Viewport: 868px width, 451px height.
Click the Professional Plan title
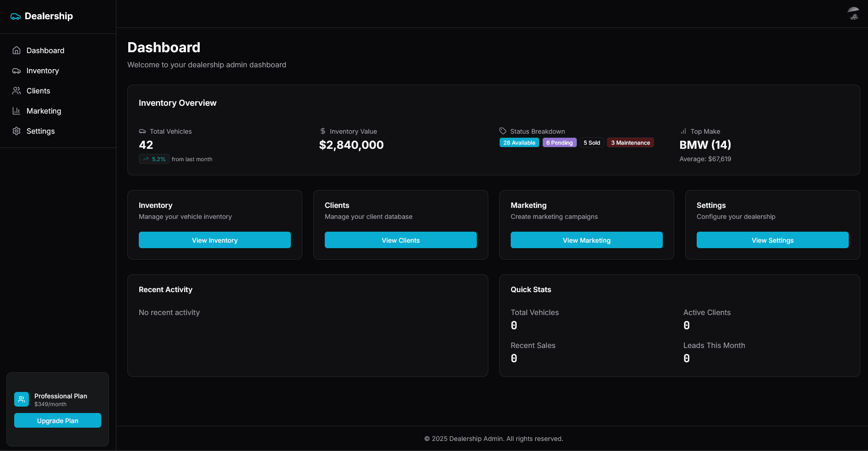[x=60, y=396]
